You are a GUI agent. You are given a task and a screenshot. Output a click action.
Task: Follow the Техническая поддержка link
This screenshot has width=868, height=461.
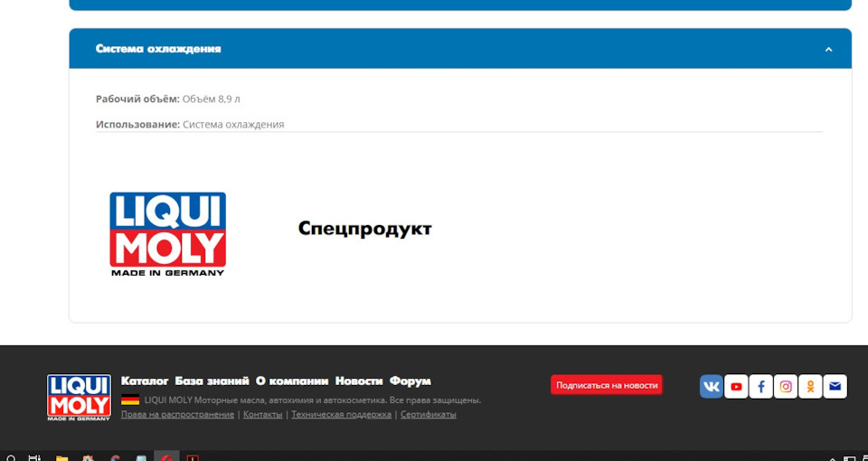(341, 414)
